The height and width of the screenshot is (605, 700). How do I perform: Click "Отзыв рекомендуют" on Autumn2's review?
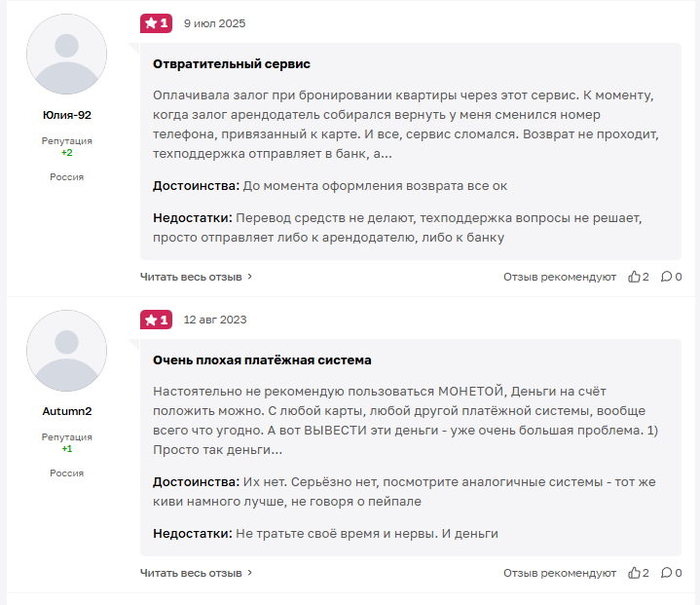559,573
